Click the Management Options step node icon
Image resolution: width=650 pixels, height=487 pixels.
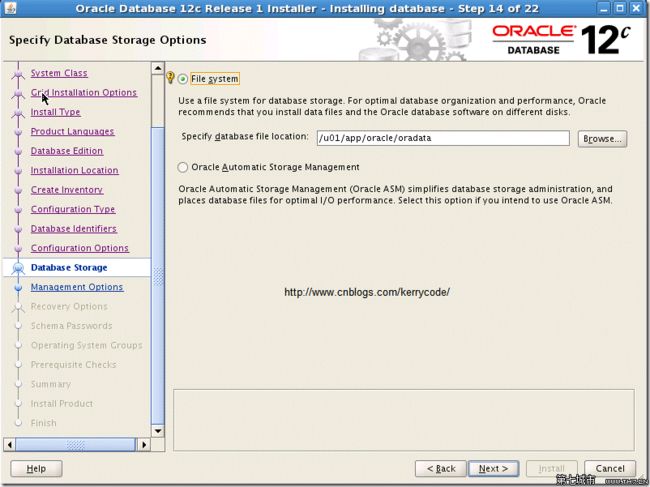[18, 287]
